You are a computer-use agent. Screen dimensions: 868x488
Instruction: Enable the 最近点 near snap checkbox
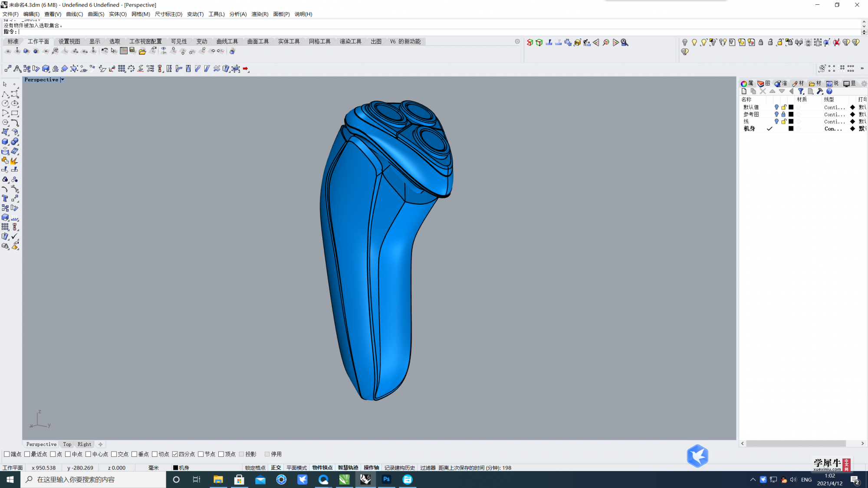click(27, 454)
